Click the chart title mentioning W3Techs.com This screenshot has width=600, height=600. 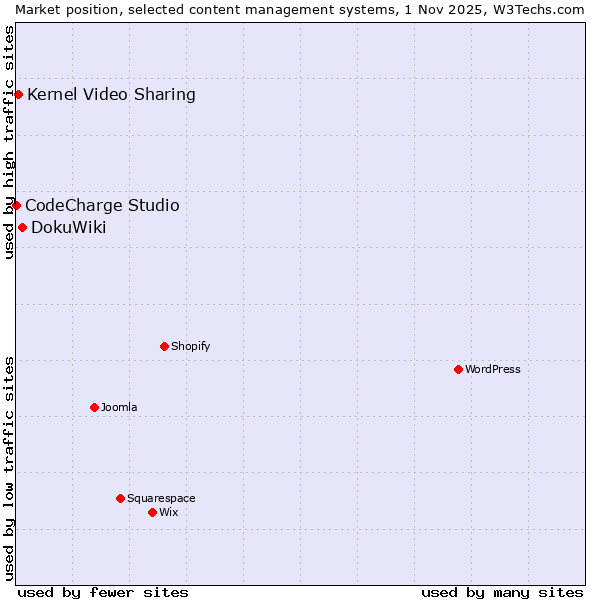300,9
